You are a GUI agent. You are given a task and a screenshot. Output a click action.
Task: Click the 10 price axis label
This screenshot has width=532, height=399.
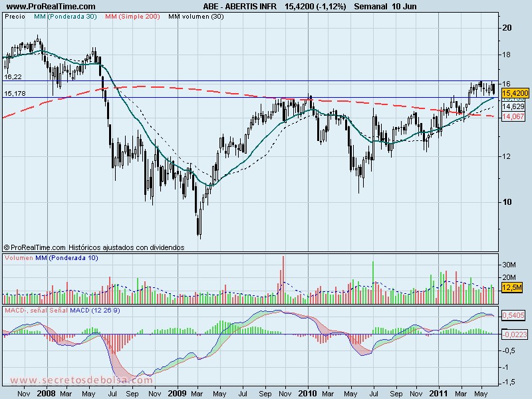click(x=507, y=202)
